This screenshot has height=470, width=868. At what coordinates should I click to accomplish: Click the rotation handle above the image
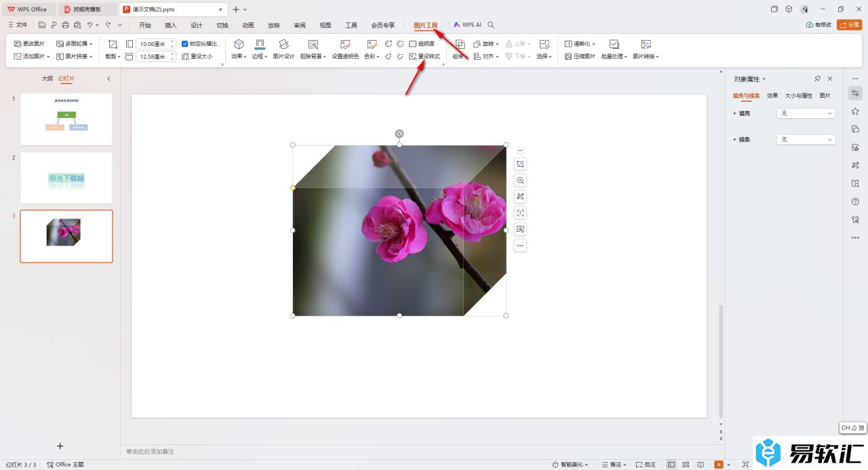(x=399, y=134)
